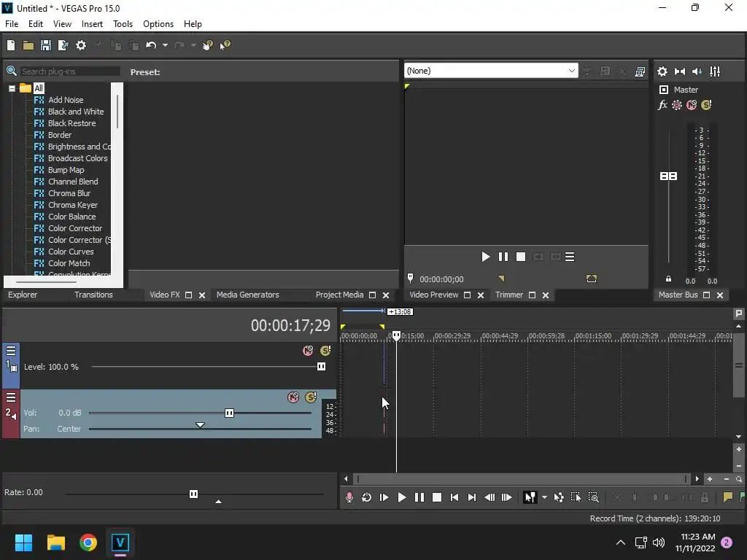Select the Zoom Edit Tool icon
This screenshot has width=747, height=560.
[x=593, y=497]
